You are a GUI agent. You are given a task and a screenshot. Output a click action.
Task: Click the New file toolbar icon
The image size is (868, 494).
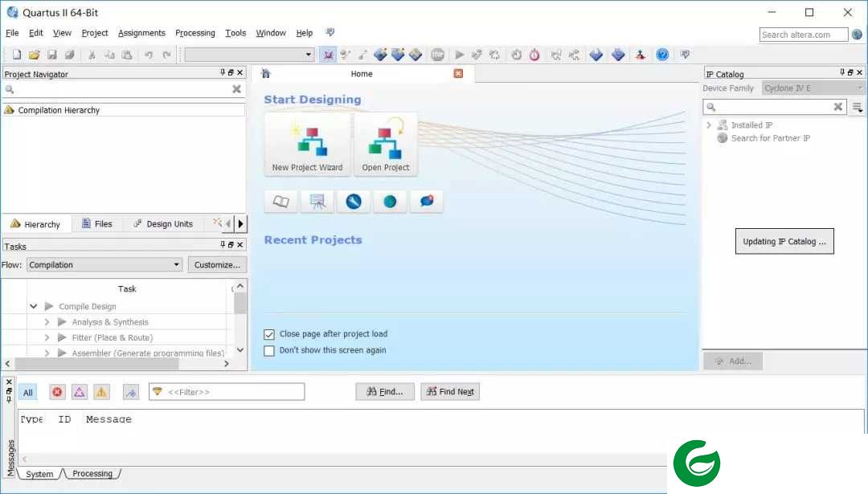click(17, 55)
